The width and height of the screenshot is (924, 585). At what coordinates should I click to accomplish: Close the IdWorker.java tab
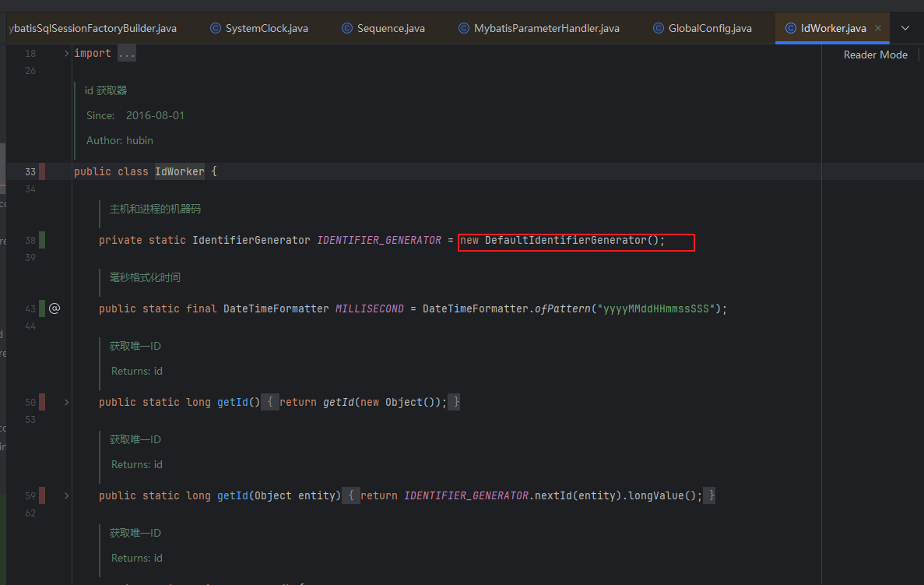[878, 28]
